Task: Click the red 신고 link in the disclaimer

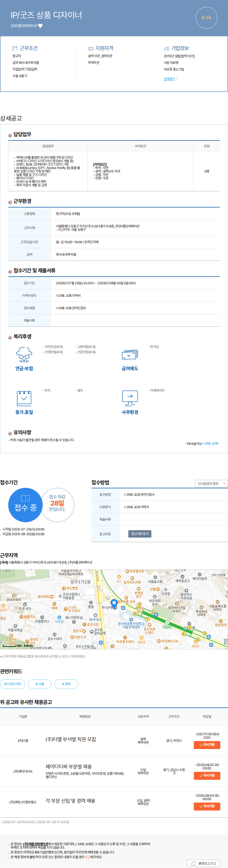Action: coord(87,857)
